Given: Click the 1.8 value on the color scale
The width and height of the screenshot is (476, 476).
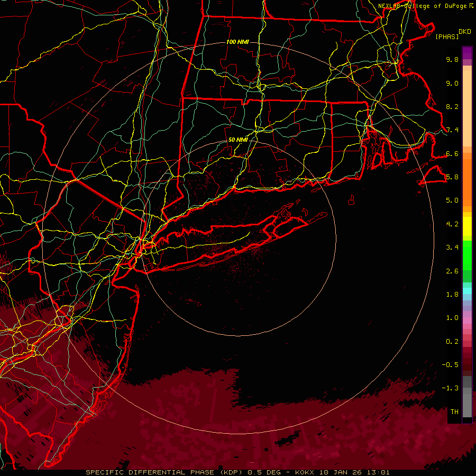Looking at the screenshot, I should (452, 295).
